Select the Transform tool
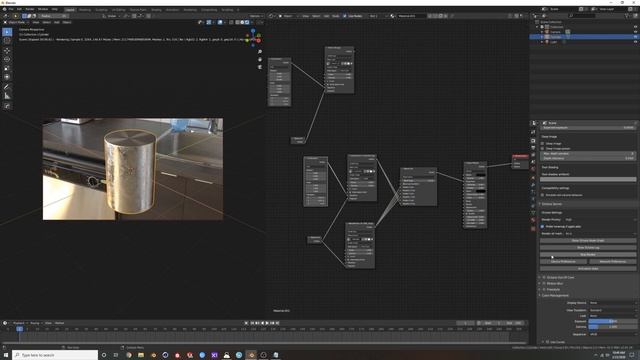Viewport: 640px width, 360px height. [x=7, y=77]
